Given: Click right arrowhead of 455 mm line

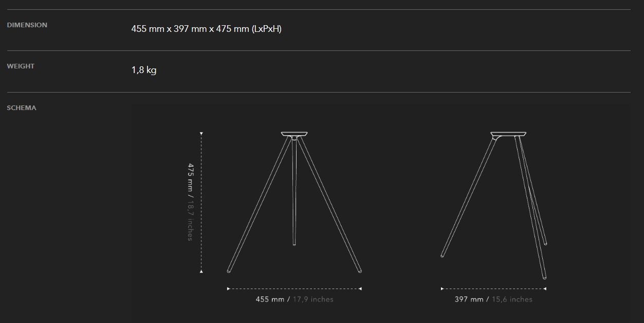Looking at the screenshot, I should [x=360, y=289].
